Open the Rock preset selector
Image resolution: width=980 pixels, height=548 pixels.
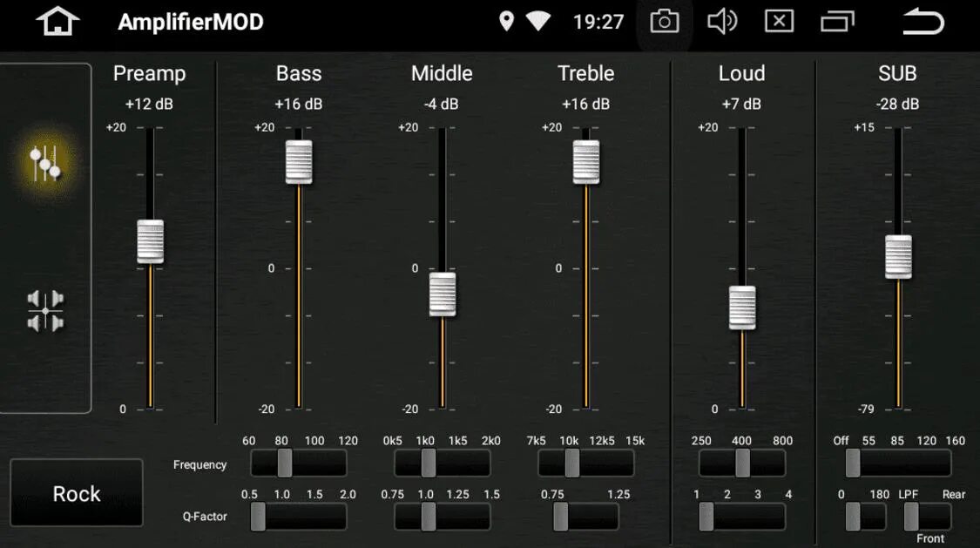pyautogui.click(x=77, y=493)
